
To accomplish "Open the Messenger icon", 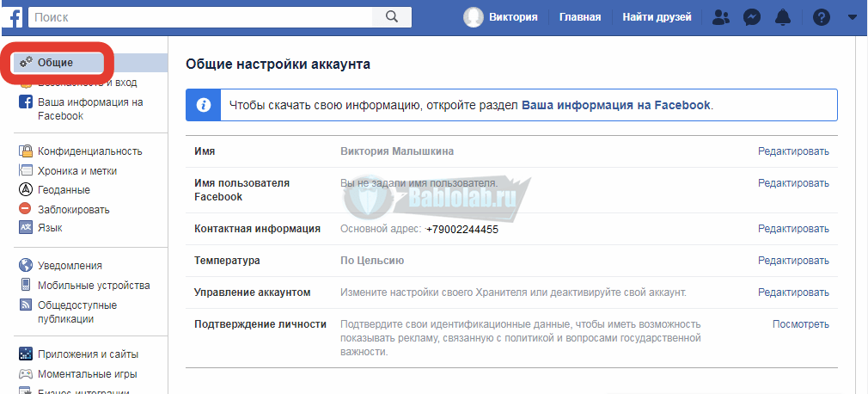I will pos(752,16).
